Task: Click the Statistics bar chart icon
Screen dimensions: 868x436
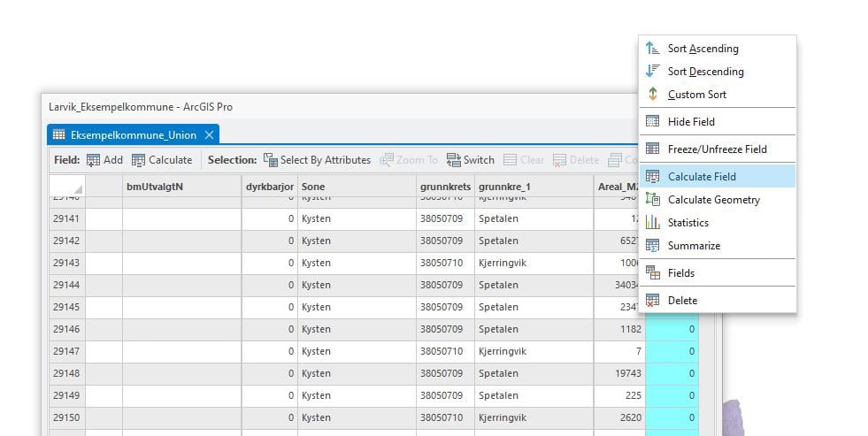Action: [653, 223]
